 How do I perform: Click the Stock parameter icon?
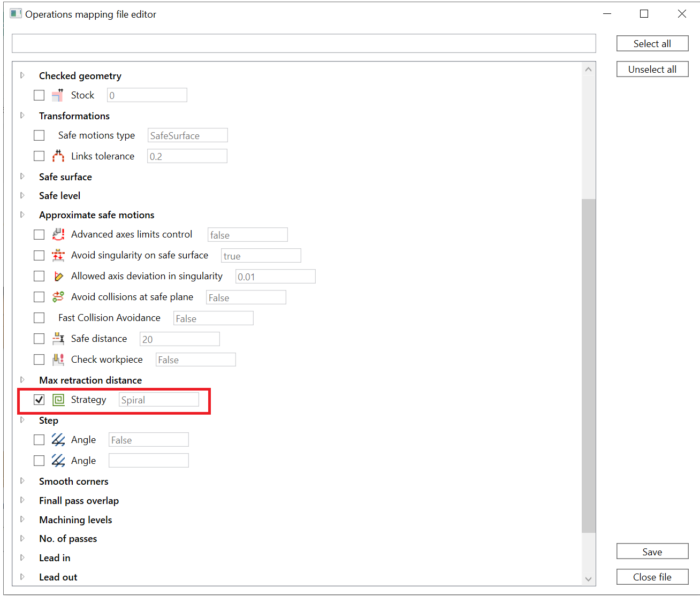[x=58, y=95]
